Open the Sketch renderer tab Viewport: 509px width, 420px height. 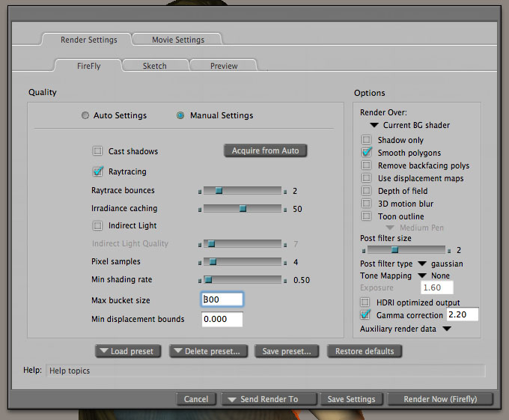click(155, 66)
